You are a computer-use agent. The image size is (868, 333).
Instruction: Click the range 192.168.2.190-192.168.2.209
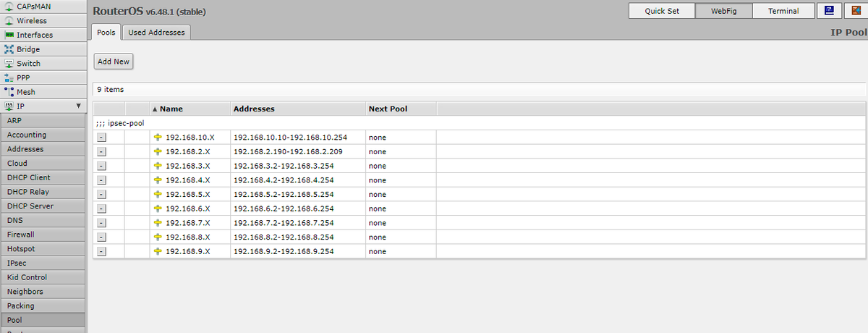(x=288, y=152)
